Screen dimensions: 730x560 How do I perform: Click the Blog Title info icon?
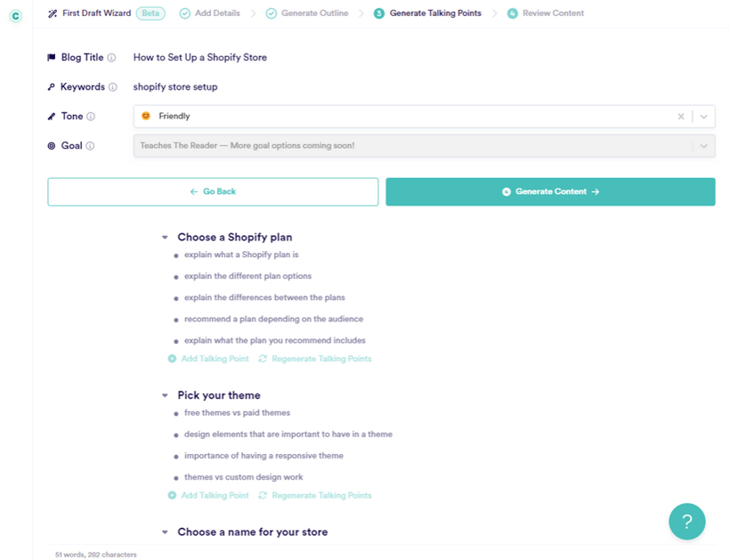(112, 58)
